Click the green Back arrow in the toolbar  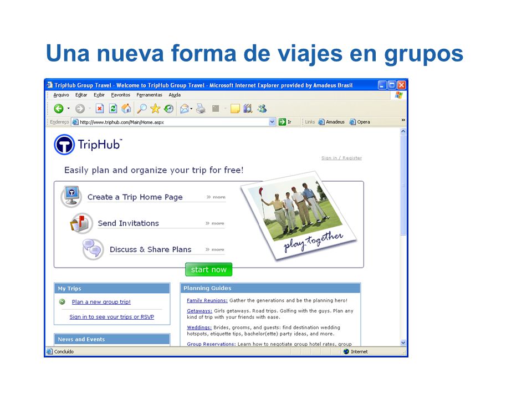click(x=59, y=109)
